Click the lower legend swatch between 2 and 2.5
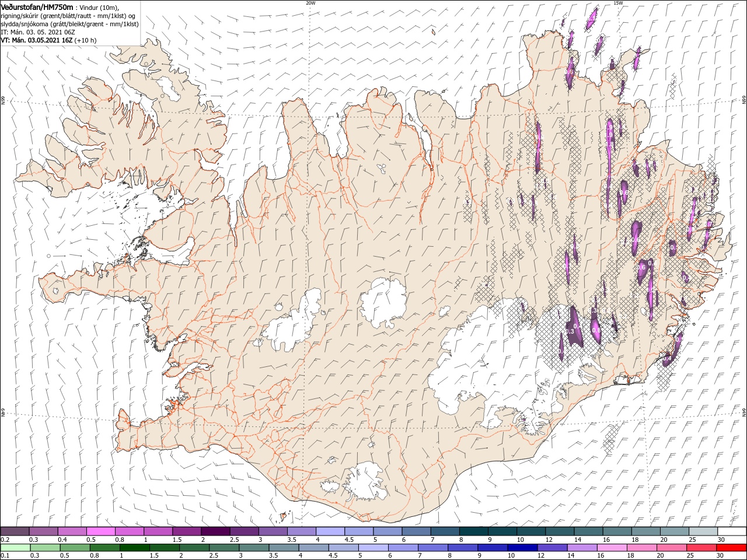This screenshot has height=560, width=747. 194,548
